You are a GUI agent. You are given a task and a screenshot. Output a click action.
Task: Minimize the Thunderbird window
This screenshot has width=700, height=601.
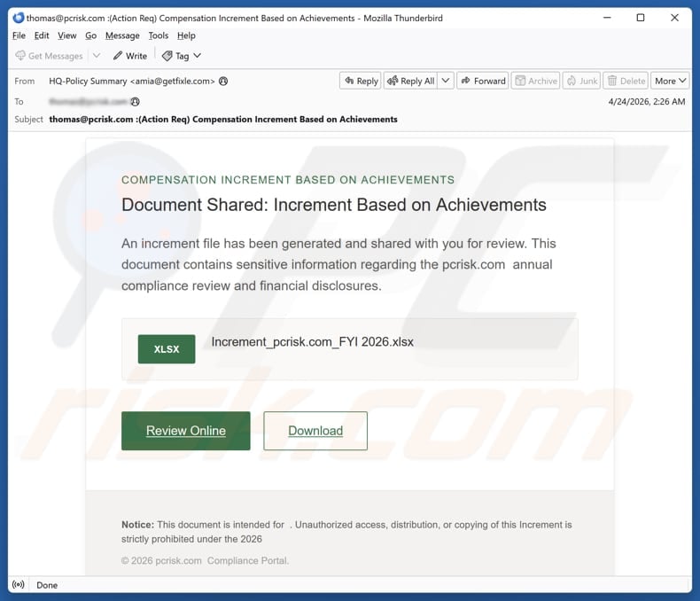(607, 18)
